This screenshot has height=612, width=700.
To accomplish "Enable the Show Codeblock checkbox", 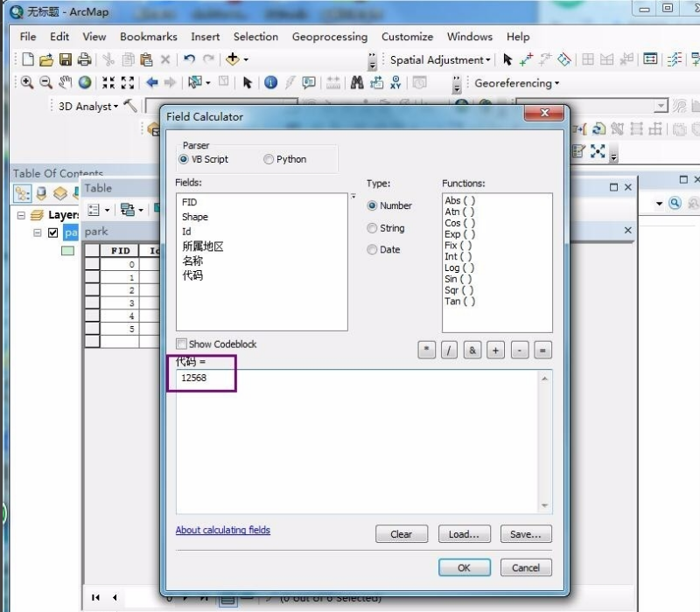I will click(181, 344).
